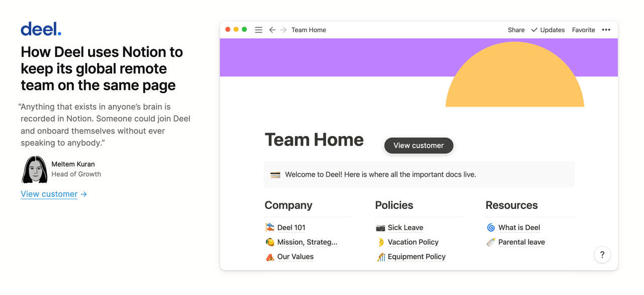Click the question mark help button
Screen dimensions: 644x295
[x=602, y=255]
